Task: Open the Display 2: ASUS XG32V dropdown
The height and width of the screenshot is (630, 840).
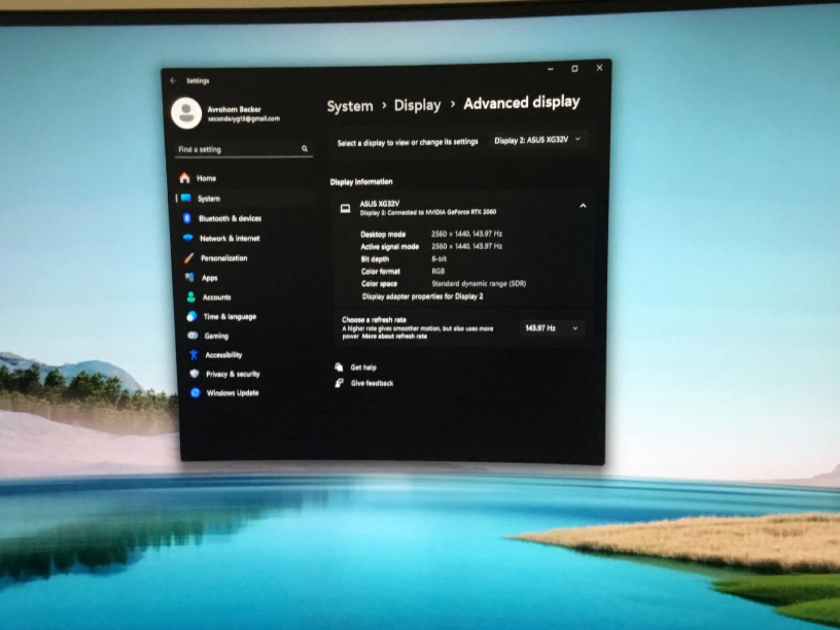Action: [537, 140]
